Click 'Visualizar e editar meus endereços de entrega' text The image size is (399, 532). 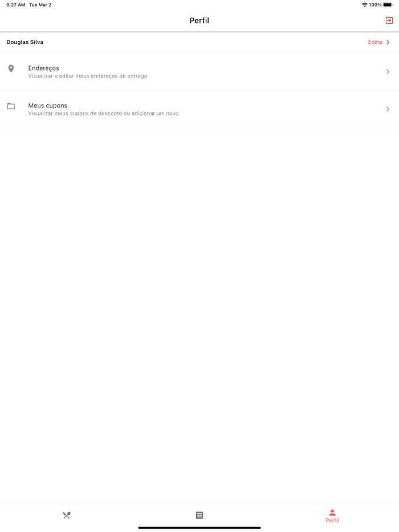[88, 76]
